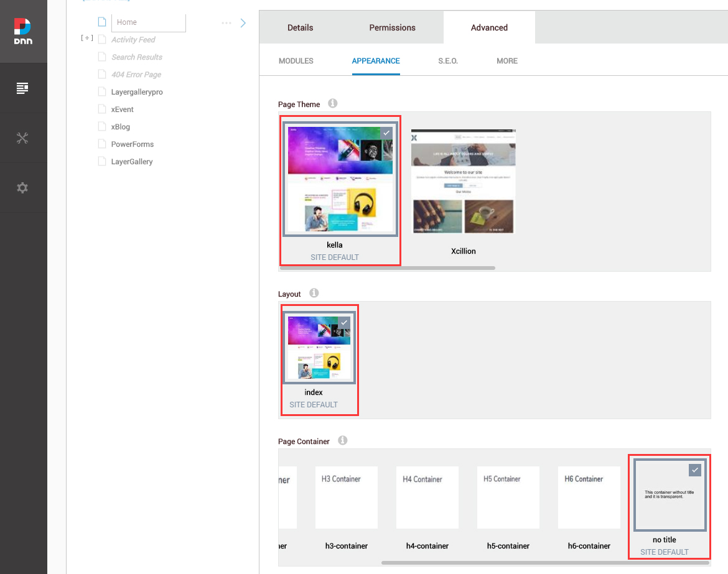Expand the Activity Feed tree node
This screenshot has height=574, width=728.
point(87,38)
